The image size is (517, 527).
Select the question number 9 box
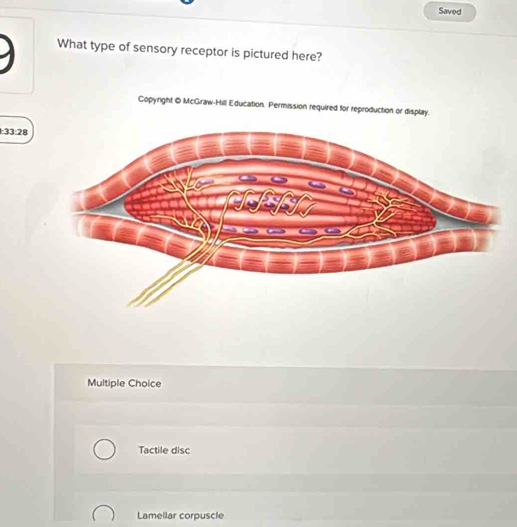pyautogui.click(x=15, y=55)
